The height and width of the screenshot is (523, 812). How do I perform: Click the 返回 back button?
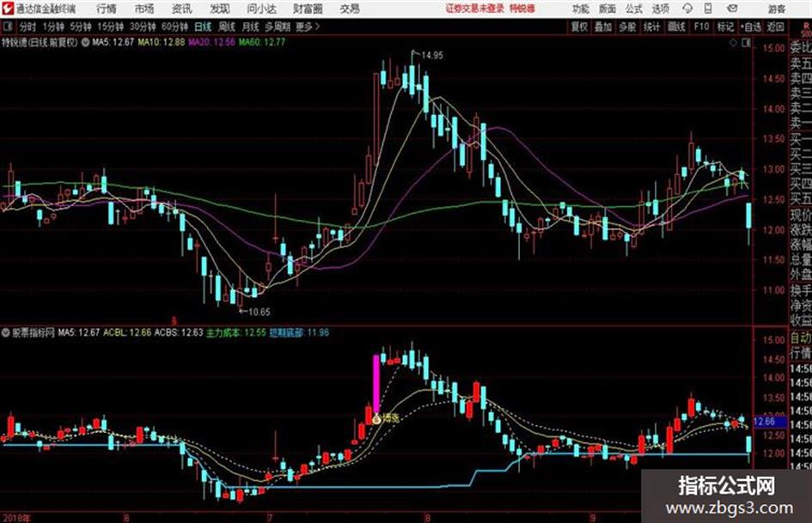pyautogui.click(x=775, y=27)
